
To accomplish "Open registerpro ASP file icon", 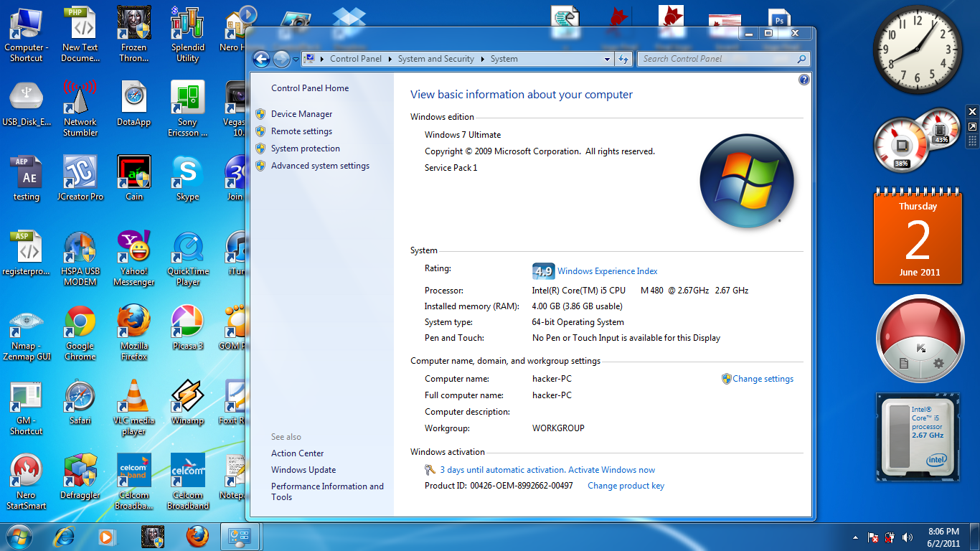I will (27, 253).
